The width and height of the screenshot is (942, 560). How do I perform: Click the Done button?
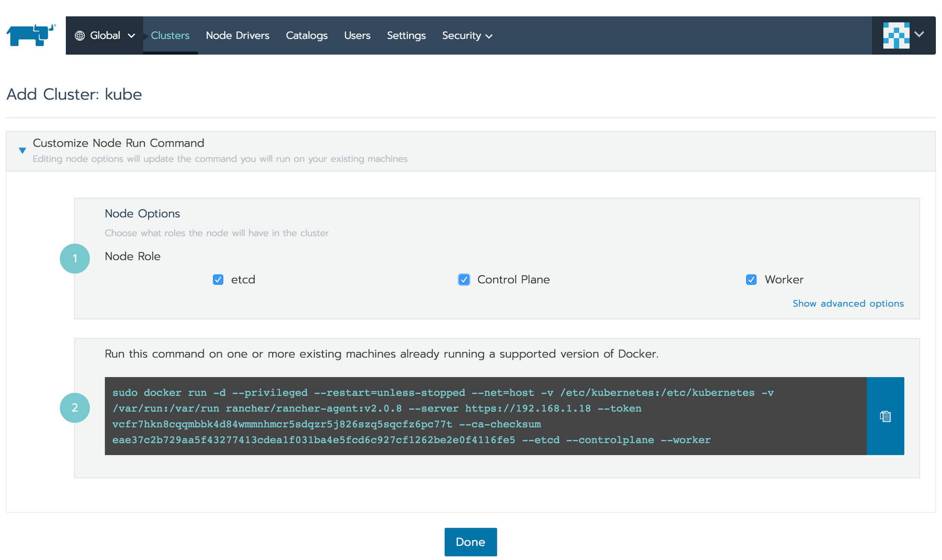[471, 542]
